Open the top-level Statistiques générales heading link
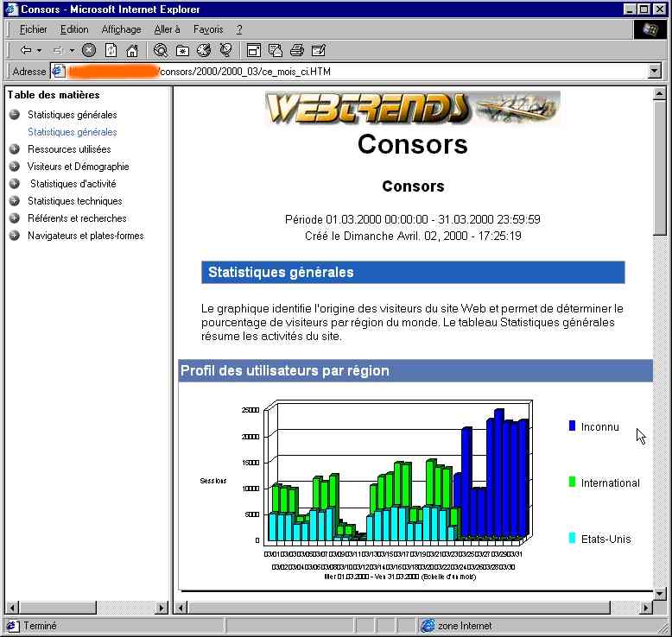 click(72, 115)
